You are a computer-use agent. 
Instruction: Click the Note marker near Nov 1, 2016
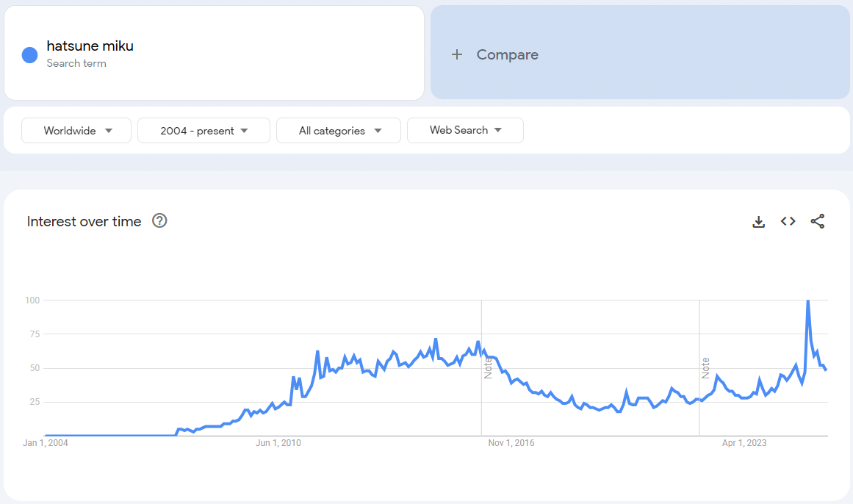(x=488, y=369)
